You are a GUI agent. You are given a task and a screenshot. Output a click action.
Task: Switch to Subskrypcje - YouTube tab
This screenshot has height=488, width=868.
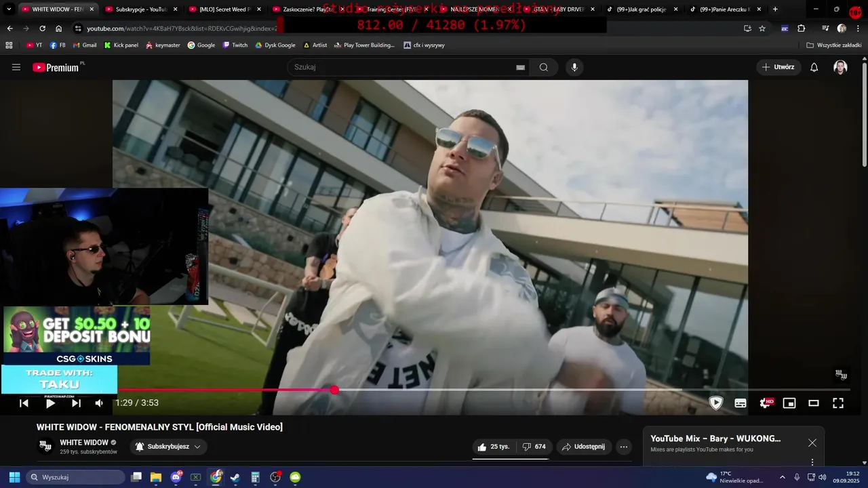(141, 9)
